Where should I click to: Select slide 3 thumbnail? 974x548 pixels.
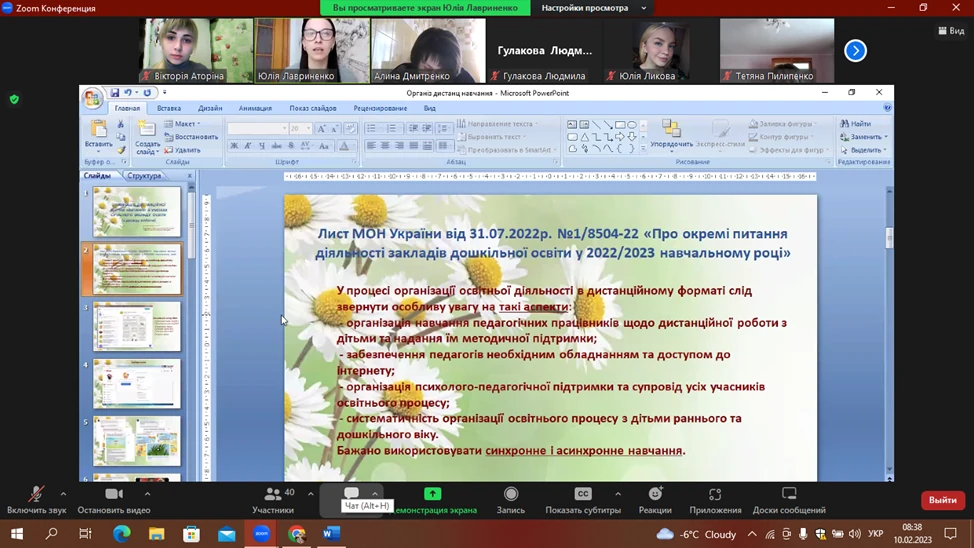(x=137, y=327)
